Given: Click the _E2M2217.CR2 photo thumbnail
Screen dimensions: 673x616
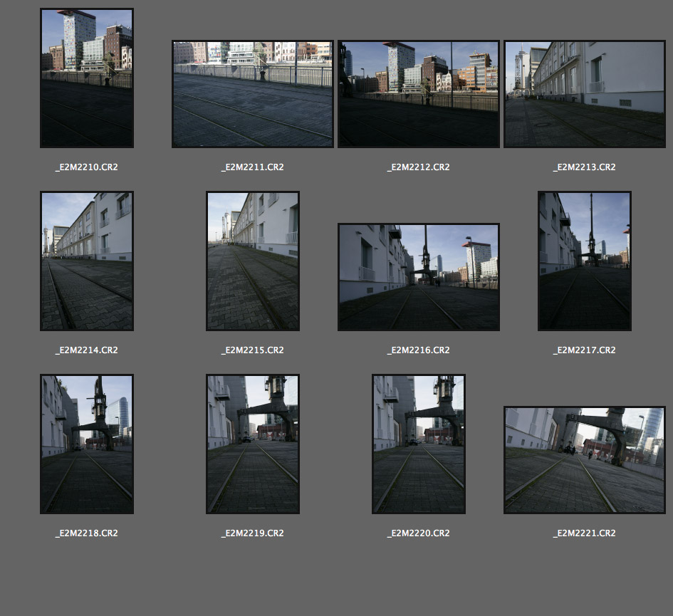Looking at the screenshot, I should 584,261.
